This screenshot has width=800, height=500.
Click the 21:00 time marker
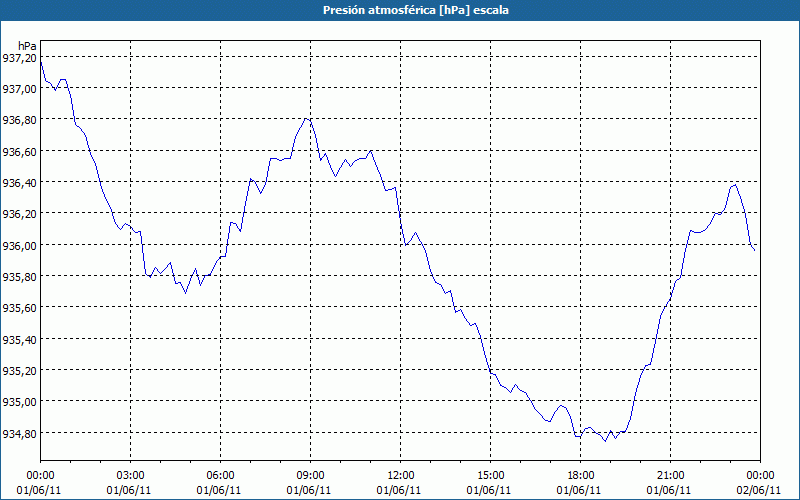(670, 475)
